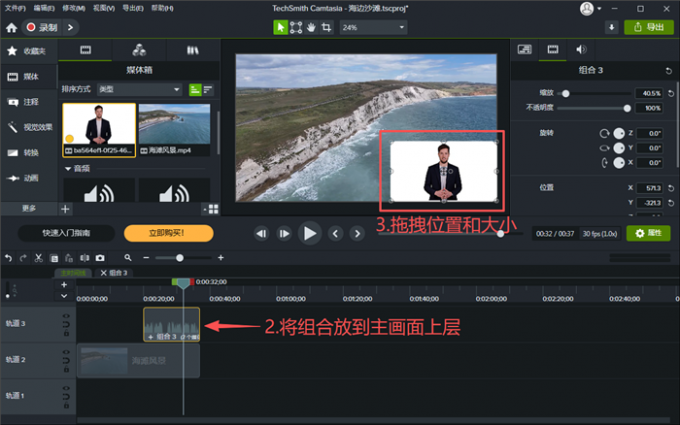
Task: Open the 视图(V) menu
Action: click(x=104, y=8)
